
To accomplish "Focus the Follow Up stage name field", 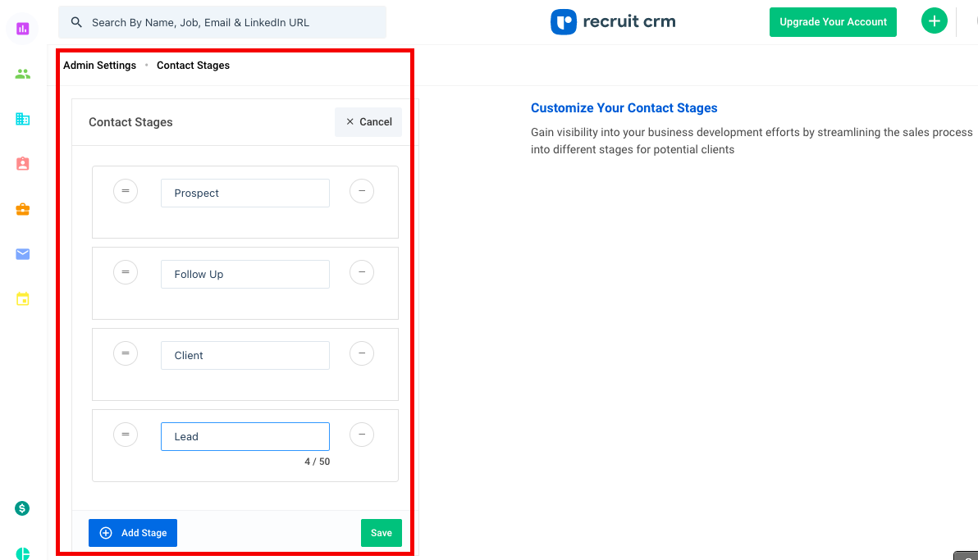I will (245, 275).
